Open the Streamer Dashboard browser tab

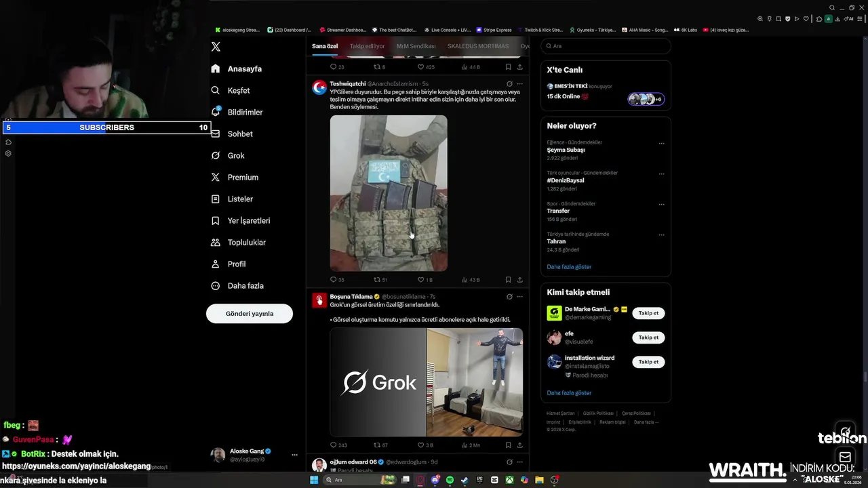(x=342, y=30)
